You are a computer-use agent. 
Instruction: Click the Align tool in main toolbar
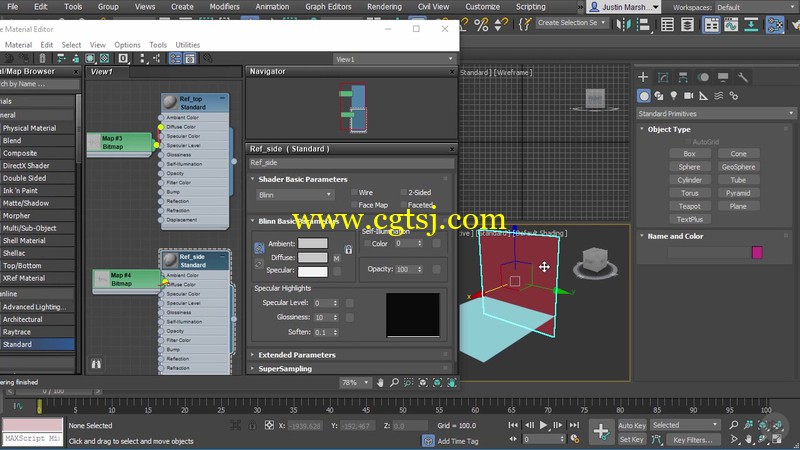pos(644,24)
